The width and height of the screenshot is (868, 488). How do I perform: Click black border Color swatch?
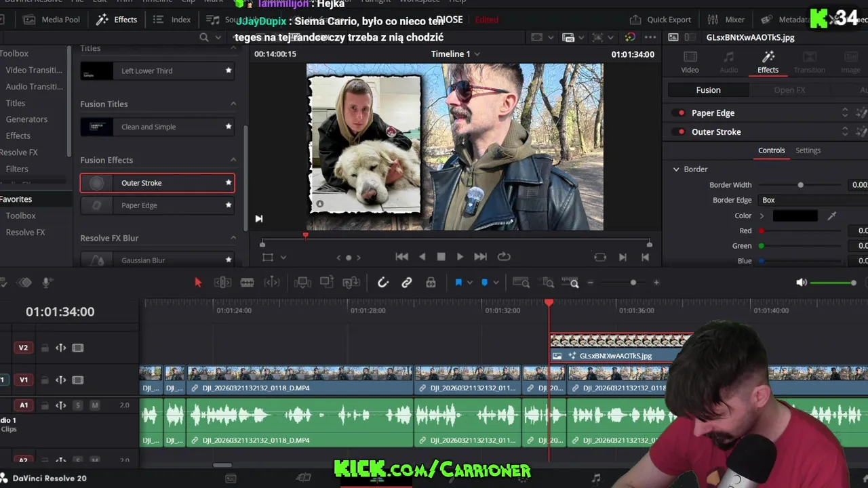pos(795,216)
